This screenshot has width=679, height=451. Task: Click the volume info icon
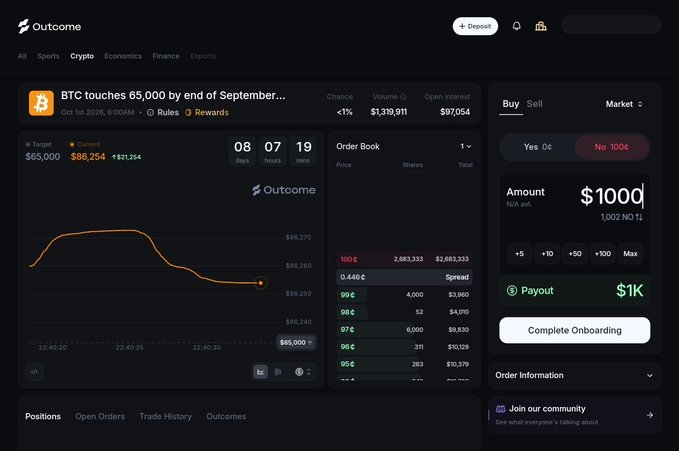pos(403,97)
